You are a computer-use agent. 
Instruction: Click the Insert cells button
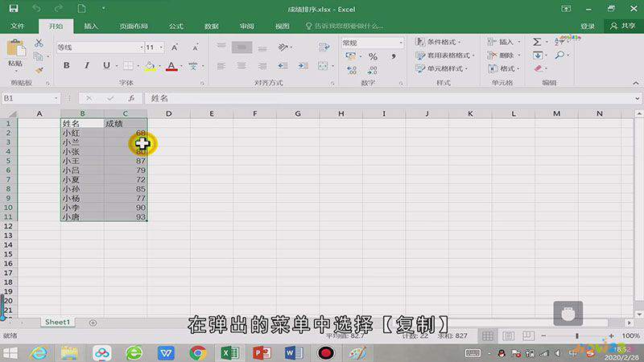click(x=504, y=42)
